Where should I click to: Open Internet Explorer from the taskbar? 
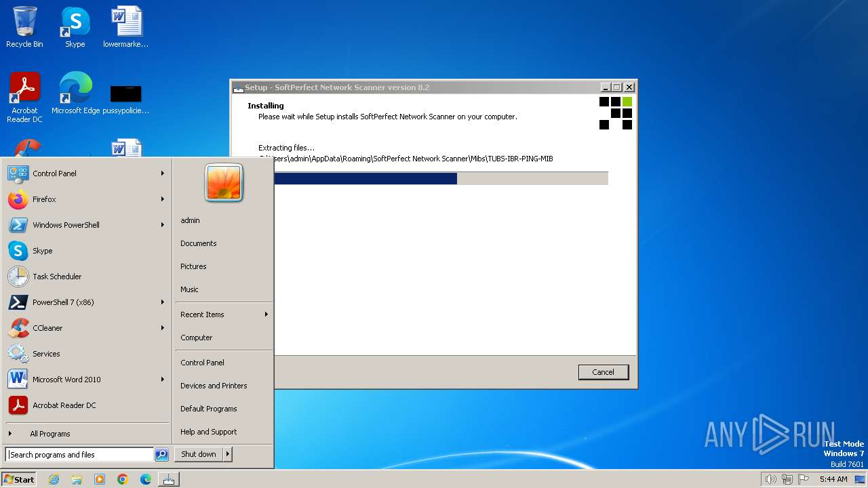click(x=54, y=479)
